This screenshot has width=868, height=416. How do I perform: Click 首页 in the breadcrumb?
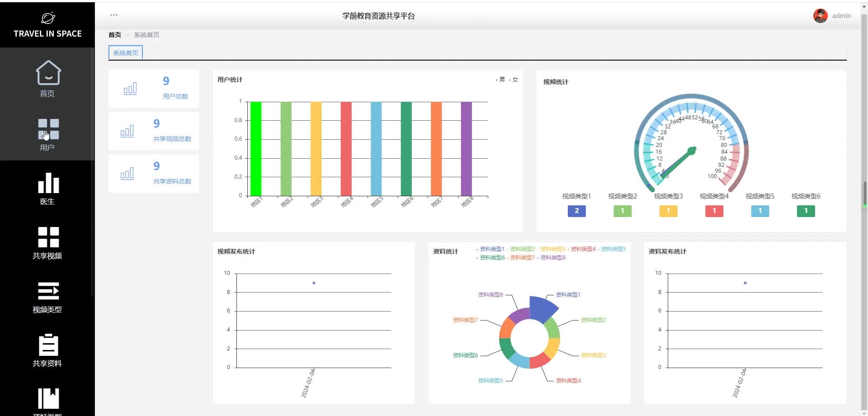pos(115,35)
